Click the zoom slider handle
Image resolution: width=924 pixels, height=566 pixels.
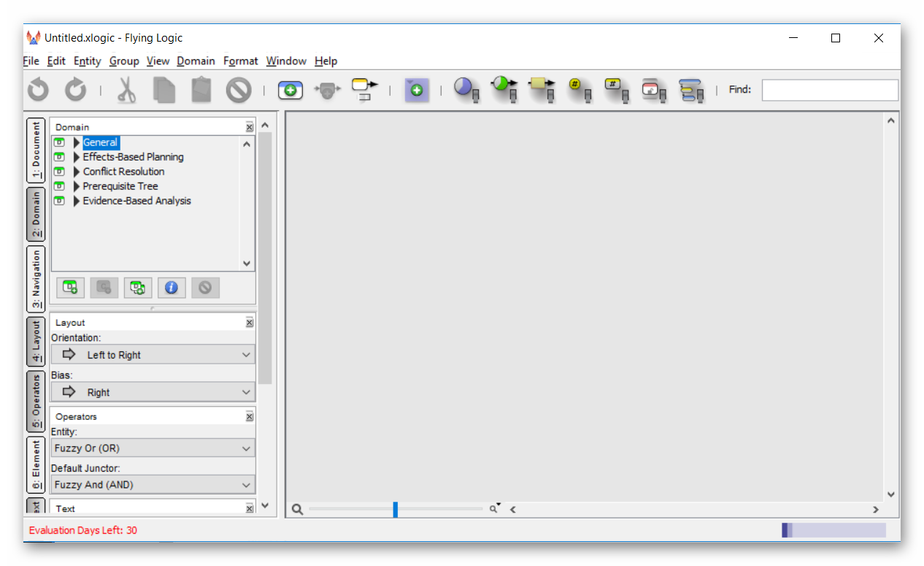[395, 509]
